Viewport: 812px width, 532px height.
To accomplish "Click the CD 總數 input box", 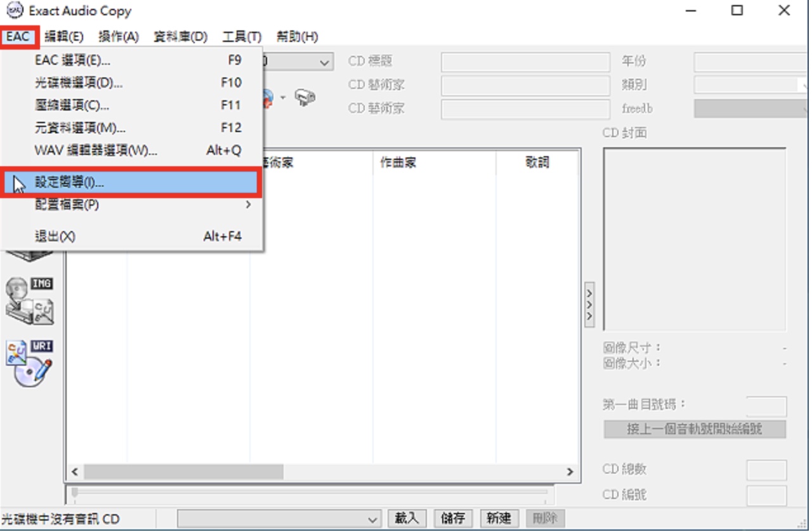I will coord(766,470).
